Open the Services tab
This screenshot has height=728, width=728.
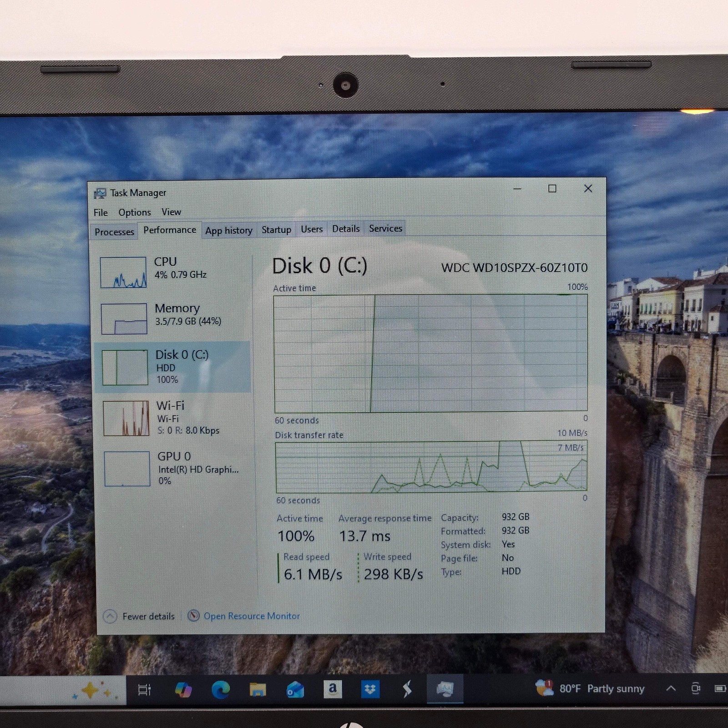tap(385, 228)
